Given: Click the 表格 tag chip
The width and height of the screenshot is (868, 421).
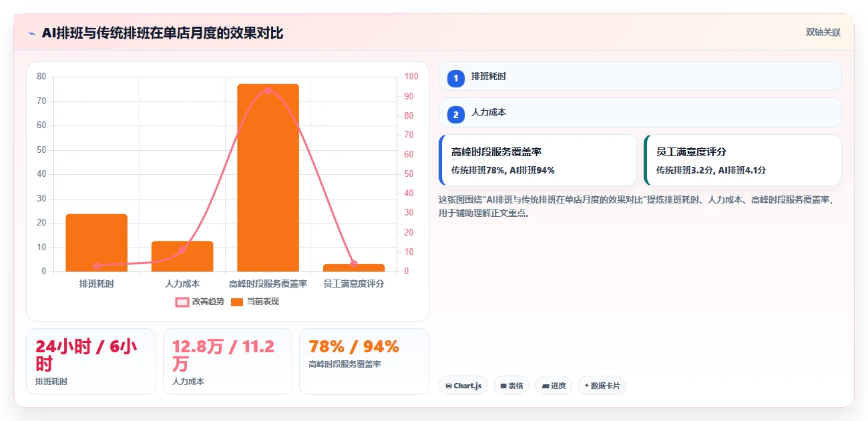Looking at the screenshot, I should click(511, 386).
